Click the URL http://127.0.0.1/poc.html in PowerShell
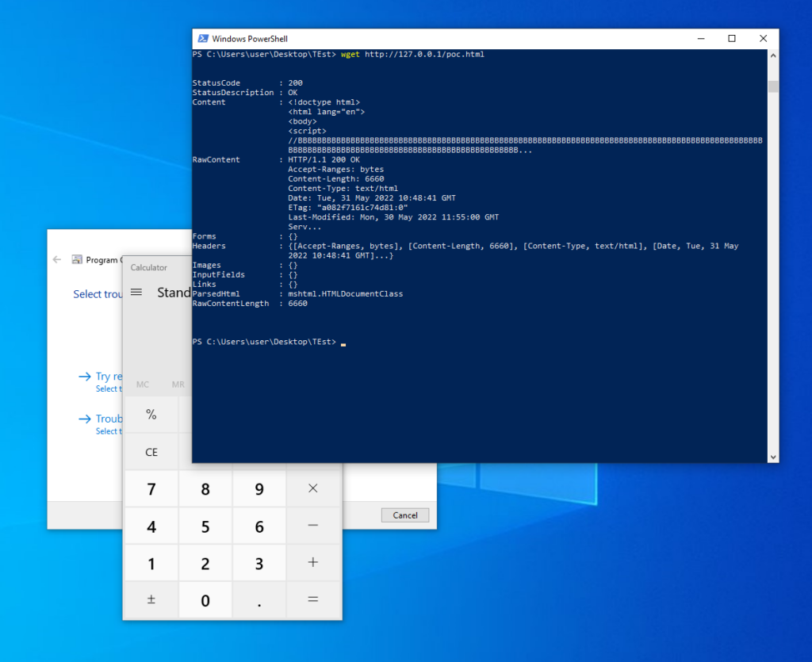812x662 pixels. coord(424,55)
